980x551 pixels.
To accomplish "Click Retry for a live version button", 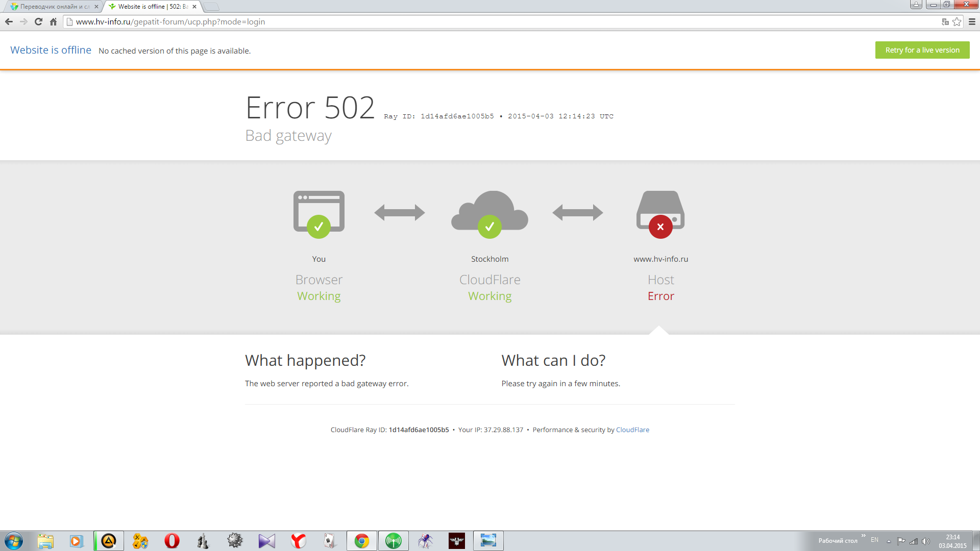I will 922,50.
